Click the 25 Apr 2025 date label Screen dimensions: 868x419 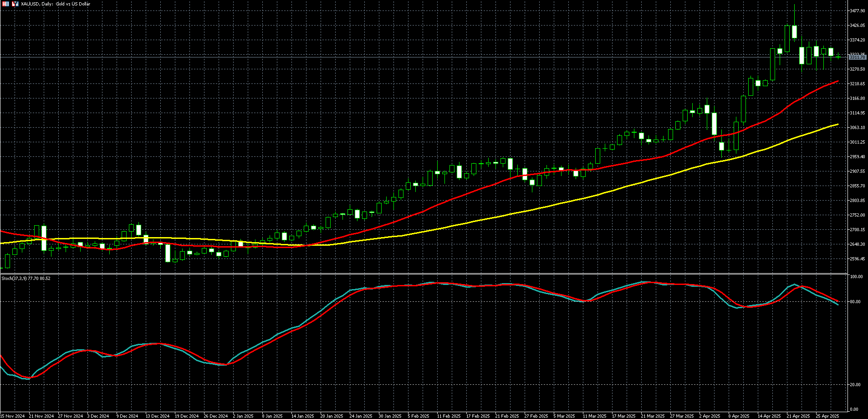827,416
